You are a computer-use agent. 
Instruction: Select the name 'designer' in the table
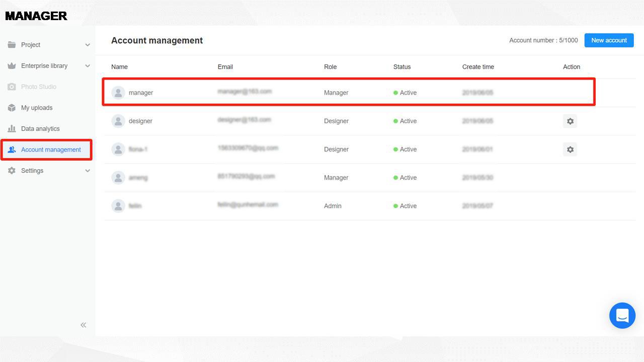point(140,121)
